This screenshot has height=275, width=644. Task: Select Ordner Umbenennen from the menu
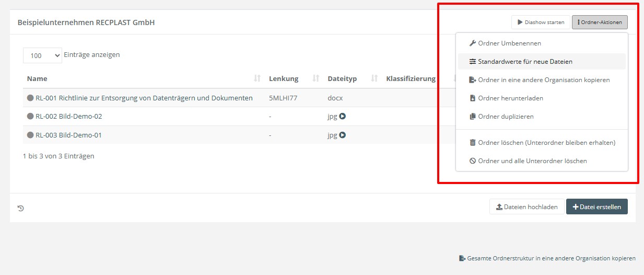tap(509, 43)
